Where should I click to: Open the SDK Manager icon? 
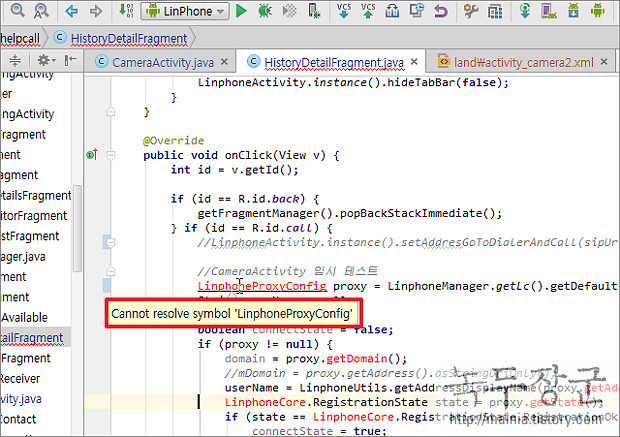click(573, 11)
